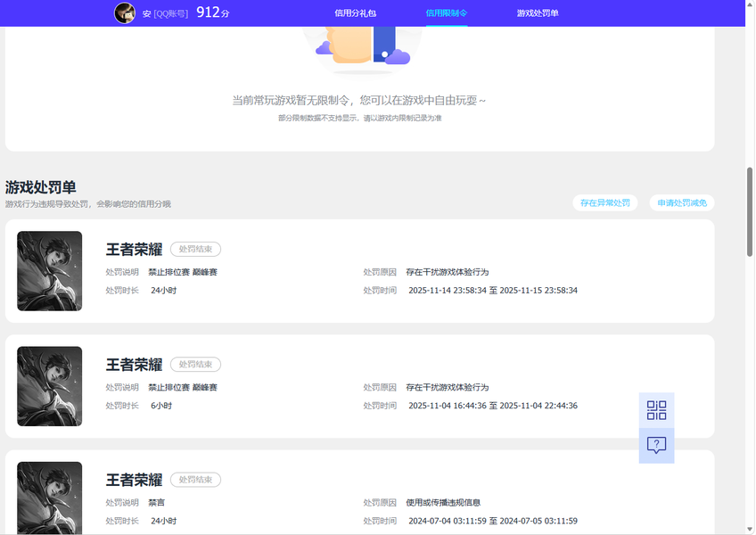Screen dimensions: 756x535
Task: Click 王者荣耀 title on the 禁言 record
Action: [134, 480]
